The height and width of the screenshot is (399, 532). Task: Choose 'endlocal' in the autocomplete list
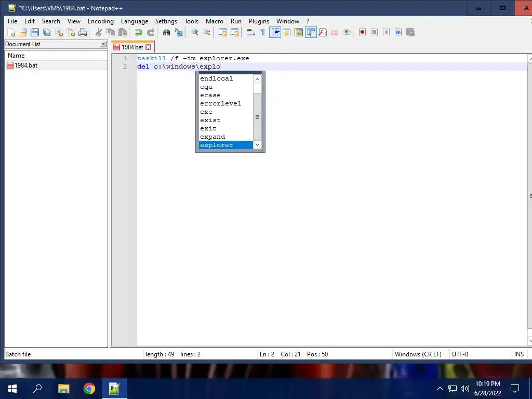226,78
